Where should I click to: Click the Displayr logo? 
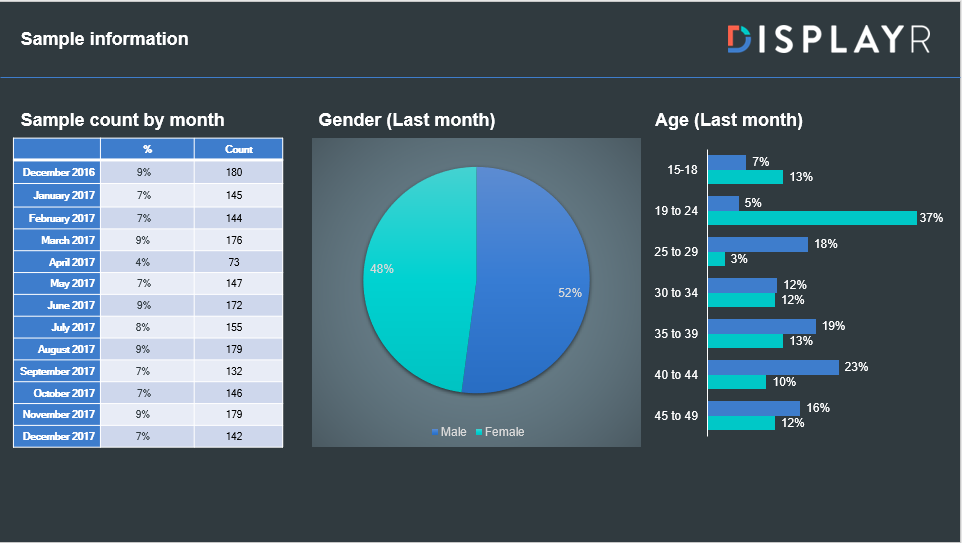(828, 39)
